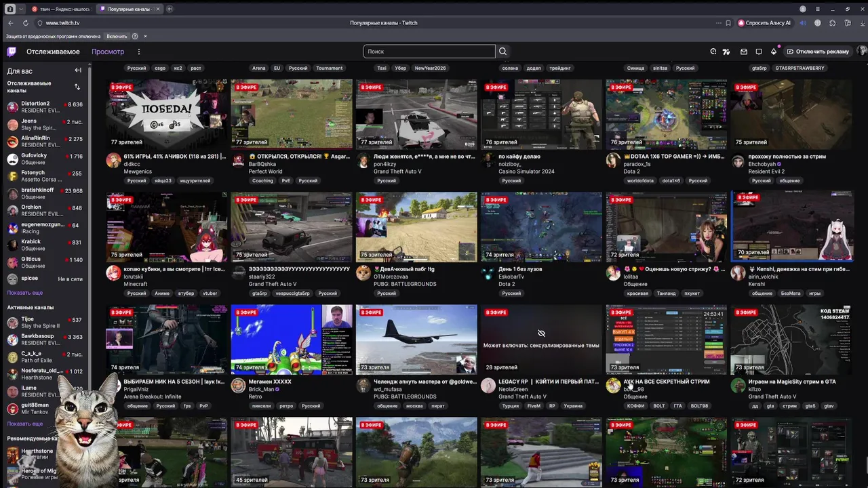
Task: Open the Twitch inbox envelope icon
Action: (744, 52)
